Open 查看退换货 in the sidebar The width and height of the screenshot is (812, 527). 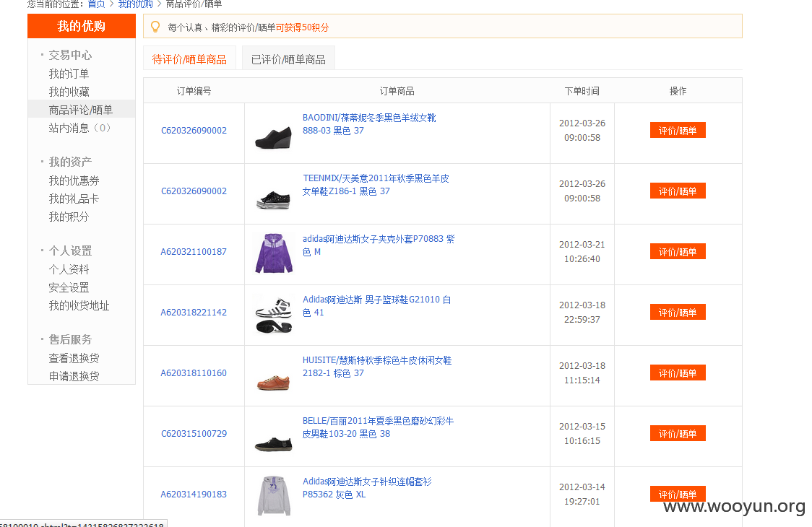pyautogui.click(x=74, y=358)
